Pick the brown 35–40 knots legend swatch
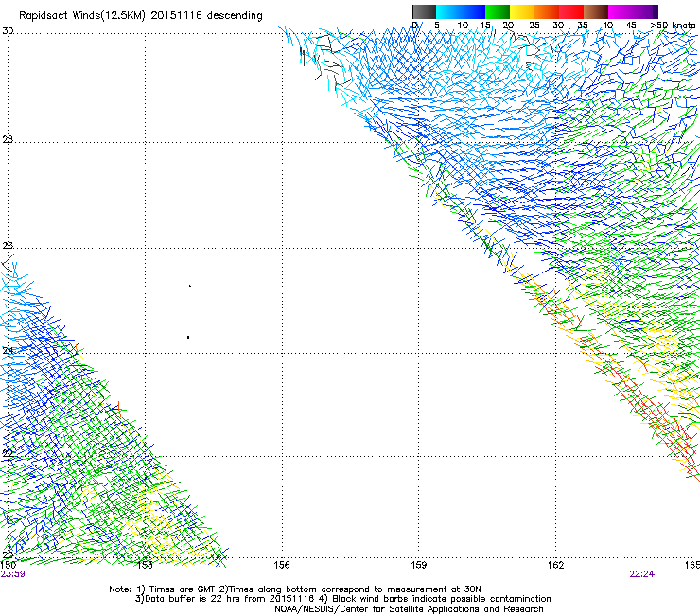Viewport: 700px width, 615px height. 596,11
